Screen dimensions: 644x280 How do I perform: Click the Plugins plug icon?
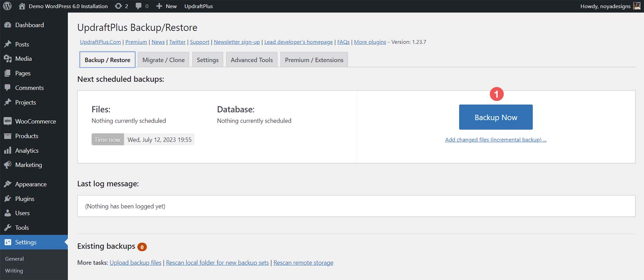(8, 199)
